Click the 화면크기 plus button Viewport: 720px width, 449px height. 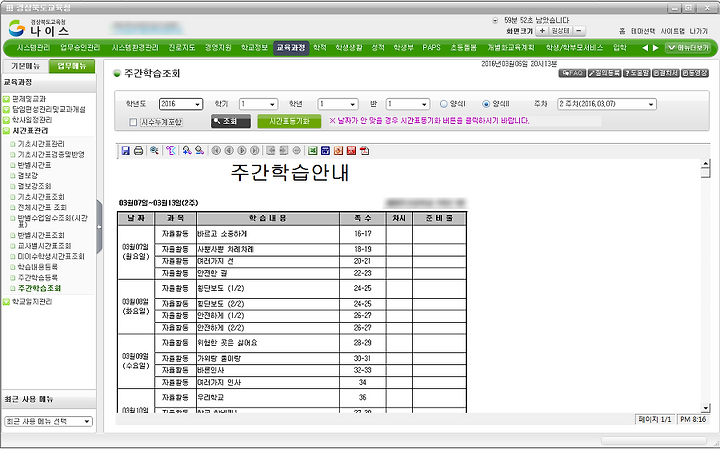(542, 31)
